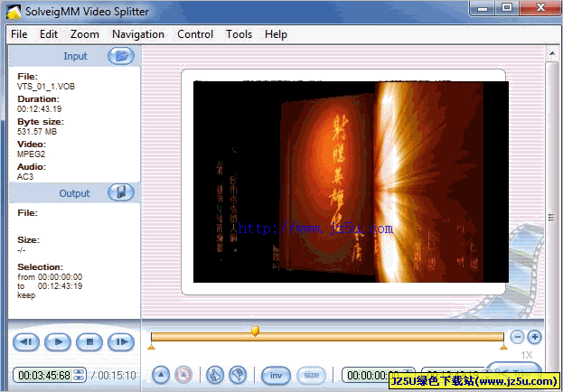Click the SolveigMM application title icon

click(14, 12)
